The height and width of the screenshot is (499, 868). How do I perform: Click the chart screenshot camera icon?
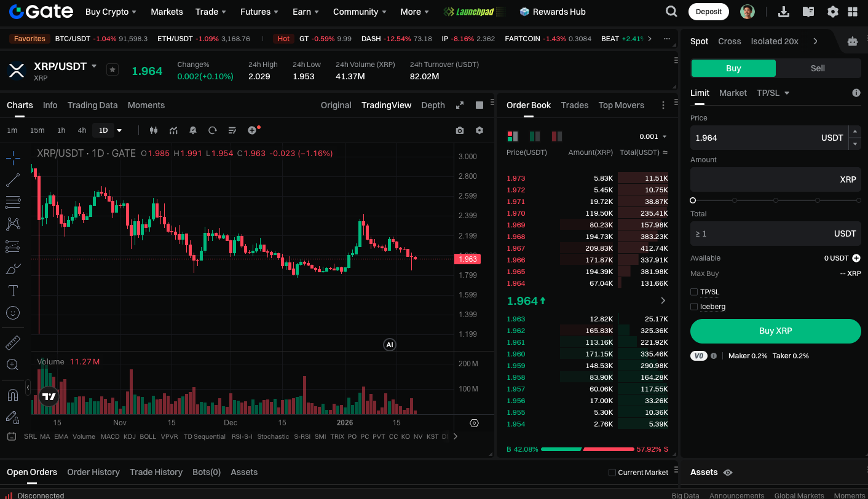[x=460, y=130]
